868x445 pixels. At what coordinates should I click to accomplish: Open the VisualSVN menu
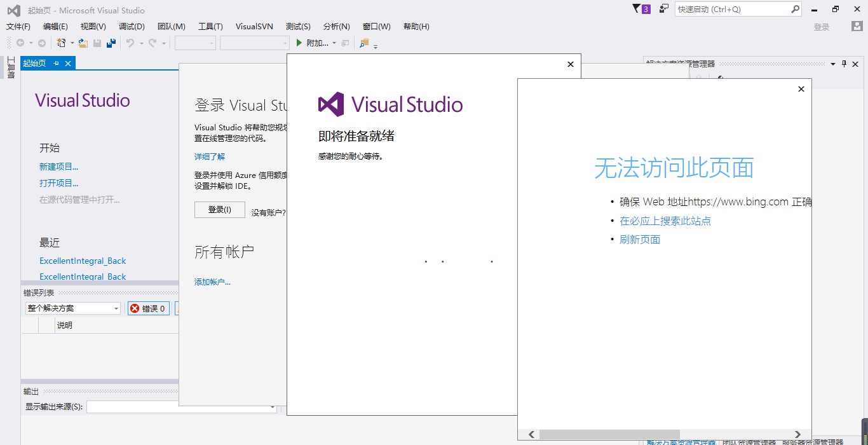(x=254, y=26)
